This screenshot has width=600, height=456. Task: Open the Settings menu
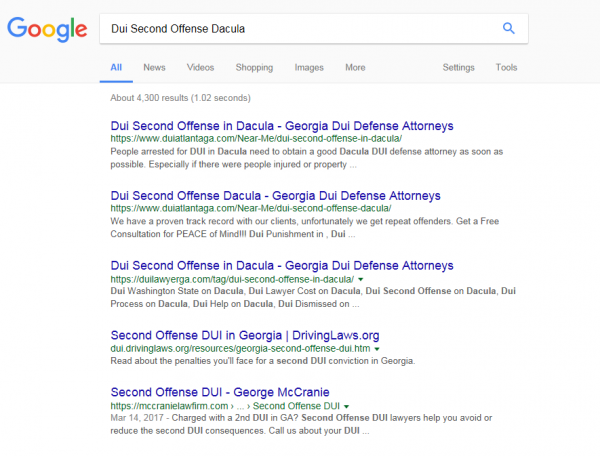[x=458, y=67]
